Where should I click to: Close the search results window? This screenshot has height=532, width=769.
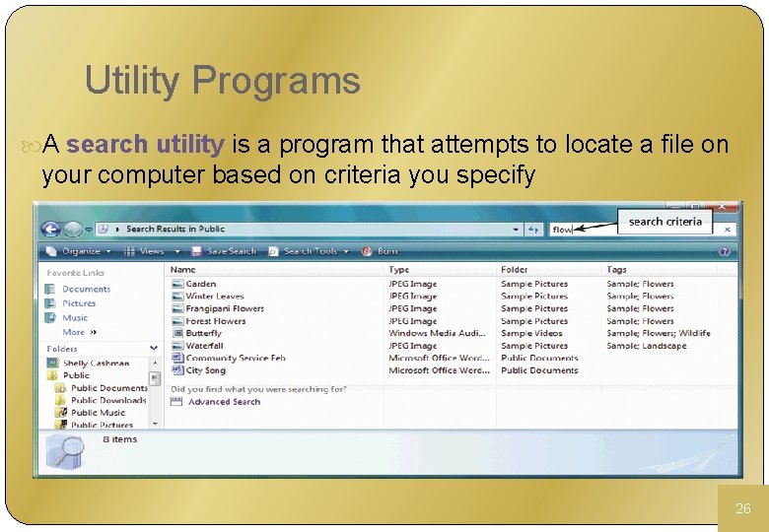pos(723,207)
